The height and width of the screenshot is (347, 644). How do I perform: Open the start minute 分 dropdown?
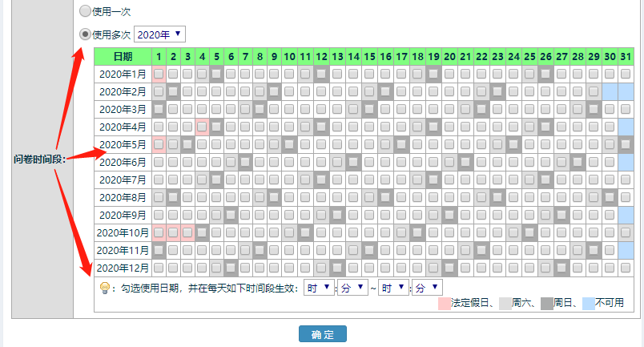coord(352,287)
